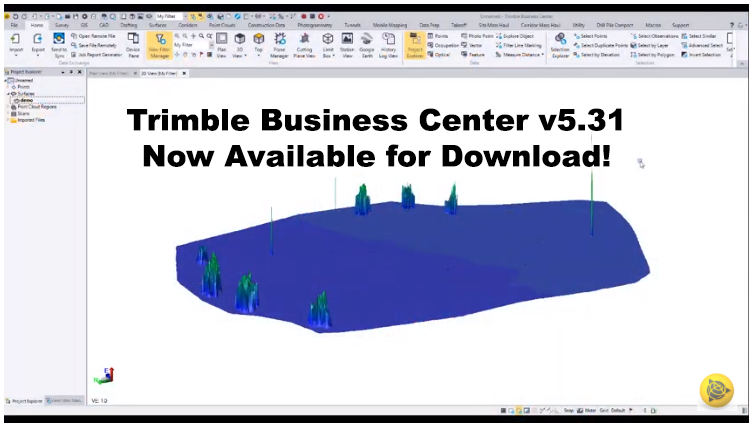Switch to Plan View
This screenshot has height=427, width=753.
pyautogui.click(x=221, y=46)
